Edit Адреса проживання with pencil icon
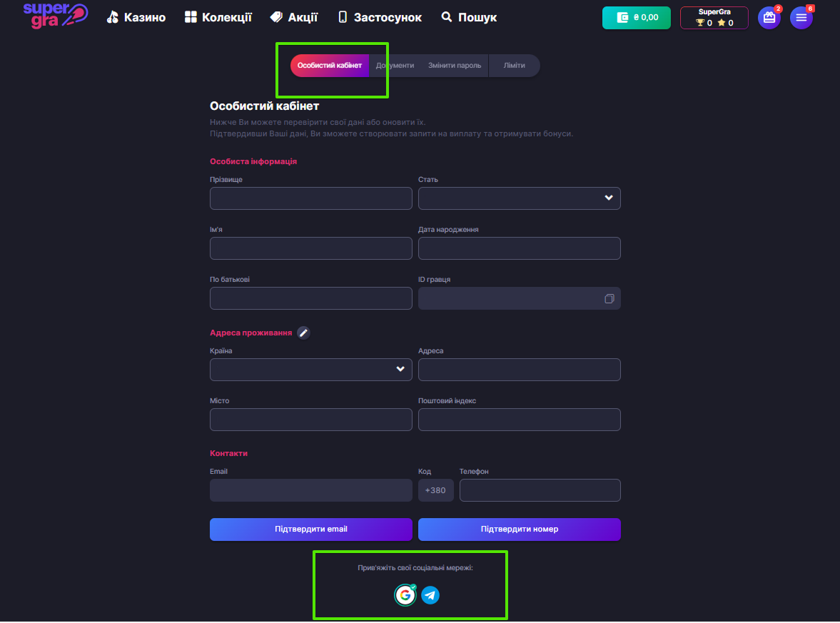This screenshot has height=623, width=840. pyautogui.click(x=304, y=333)
